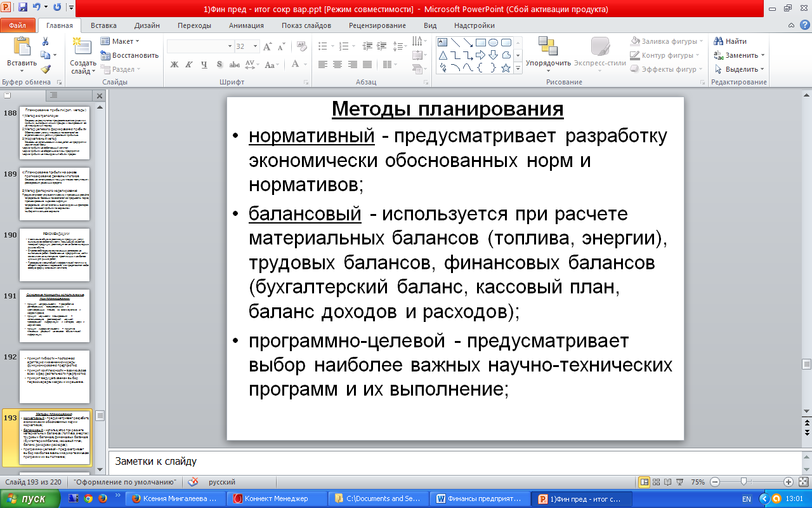Open the Insert (Вставка) tab

pos(103,25)
